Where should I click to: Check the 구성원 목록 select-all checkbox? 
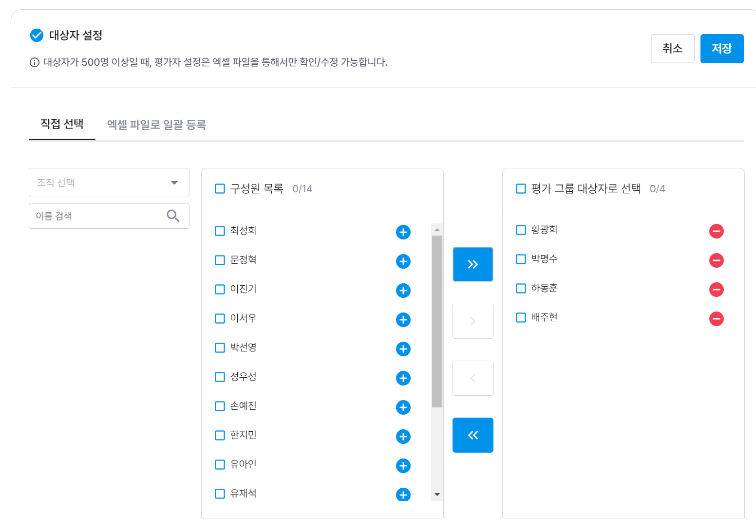220,189
